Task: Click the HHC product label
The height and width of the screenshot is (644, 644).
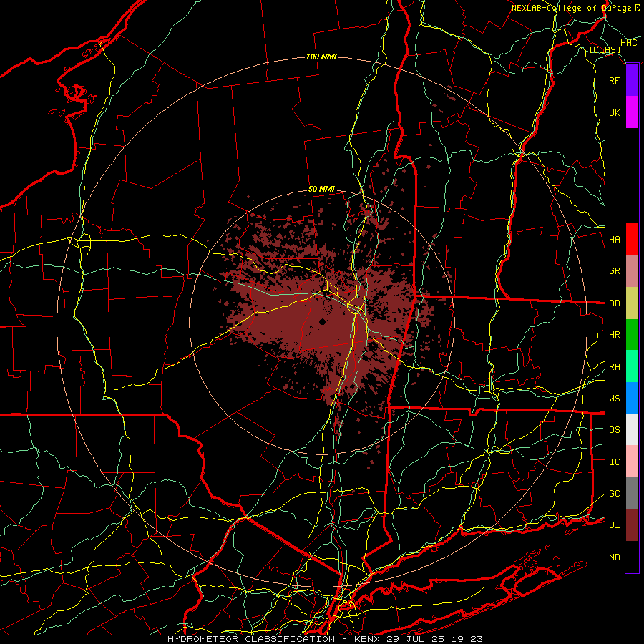Action: tap(629, 43)
